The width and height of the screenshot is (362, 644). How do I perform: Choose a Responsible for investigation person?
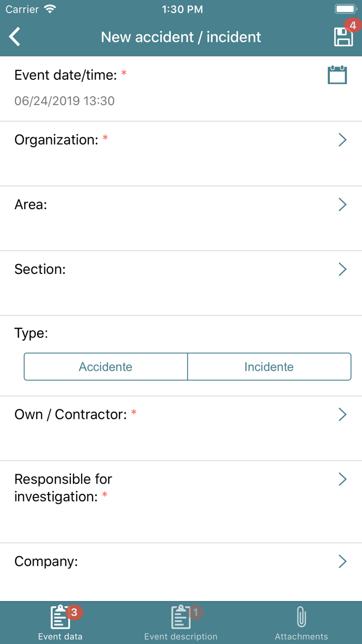[x=342, y=479]
